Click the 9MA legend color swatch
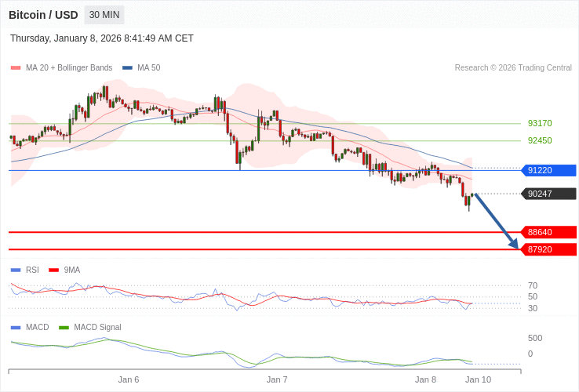Screen dimensions: 579x392 [54, 270]
